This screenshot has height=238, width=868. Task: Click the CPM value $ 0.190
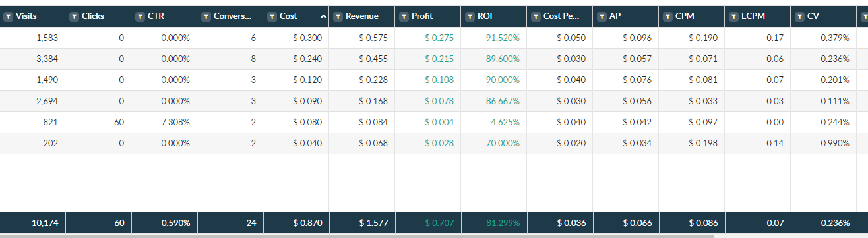[x=703, y=38]
